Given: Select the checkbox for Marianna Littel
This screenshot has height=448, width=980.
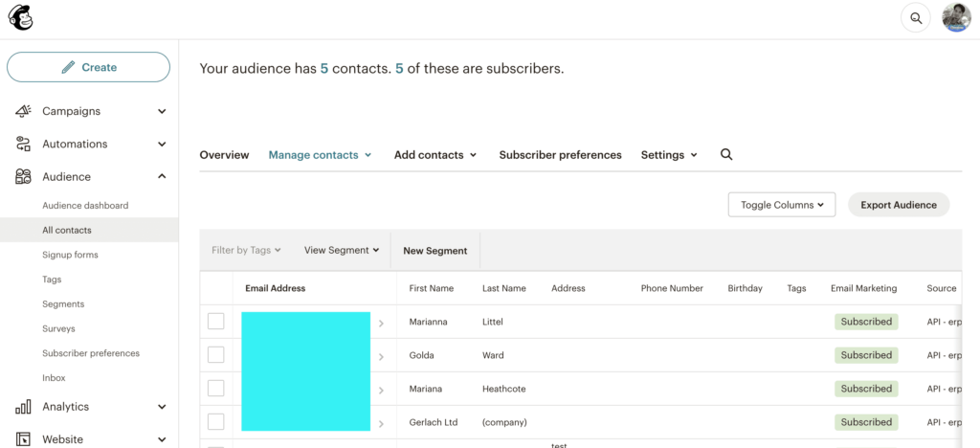Looking at the screenshot, I should [x=215, y=321].
